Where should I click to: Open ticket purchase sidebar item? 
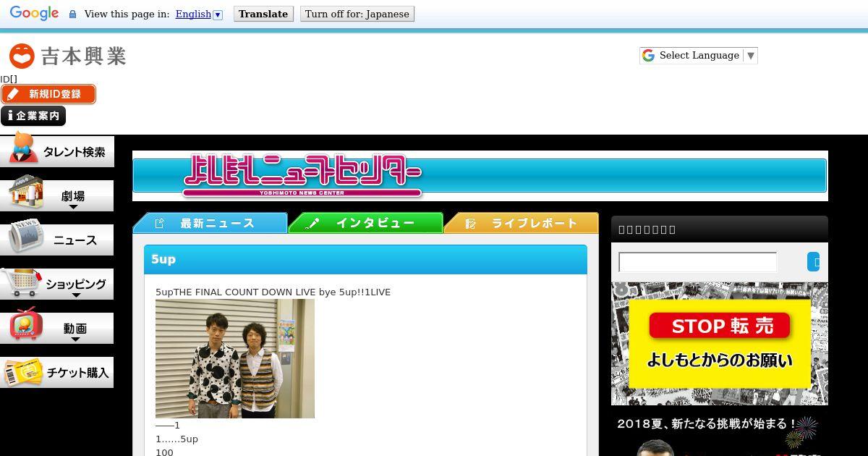click(57, 372)
